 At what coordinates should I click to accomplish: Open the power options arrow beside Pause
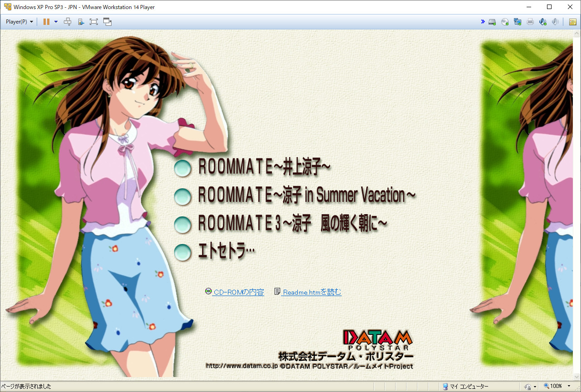[56, 22]
